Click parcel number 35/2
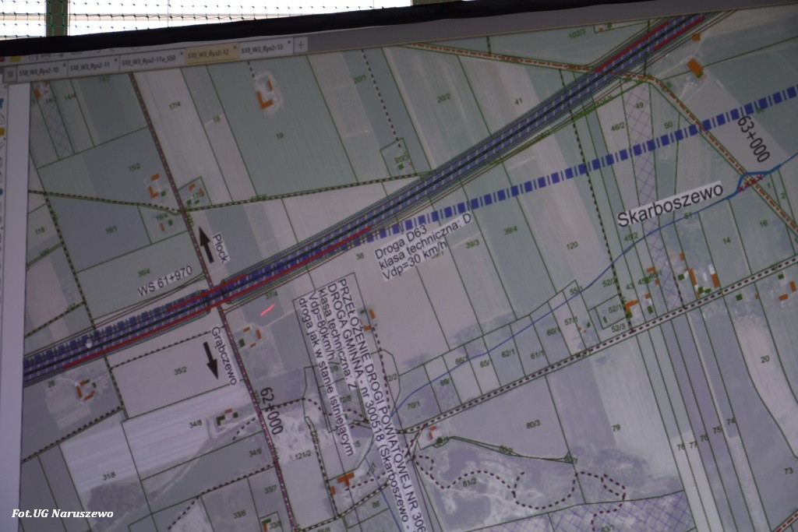The image size is (798, 532). tap(181, 372)
